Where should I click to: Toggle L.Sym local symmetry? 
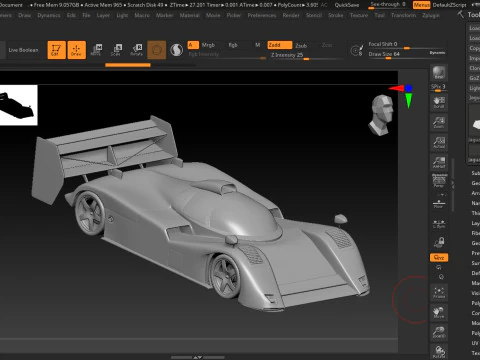pos(439,224)
